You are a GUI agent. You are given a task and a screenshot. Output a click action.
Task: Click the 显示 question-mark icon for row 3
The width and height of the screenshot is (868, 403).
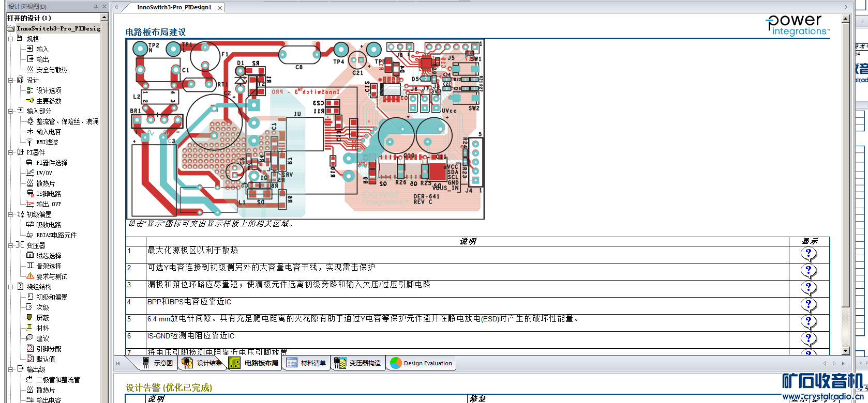point(808,288)
